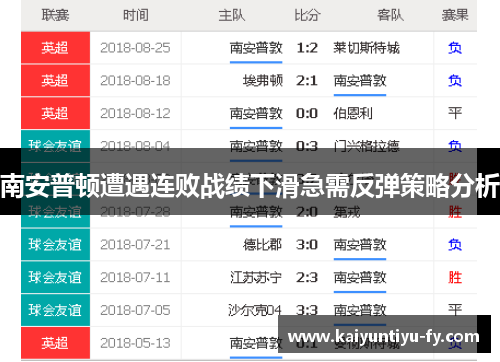Open home team 埃弗顿
Image resolution: width=500 pixels, height=362 pixels.
(x=263, y=81)
